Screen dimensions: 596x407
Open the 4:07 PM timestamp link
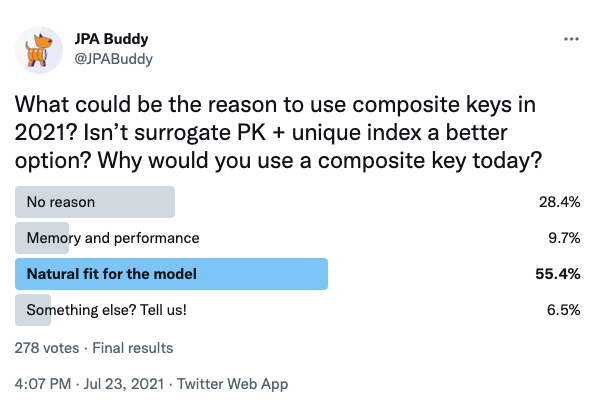coord(43,384)
